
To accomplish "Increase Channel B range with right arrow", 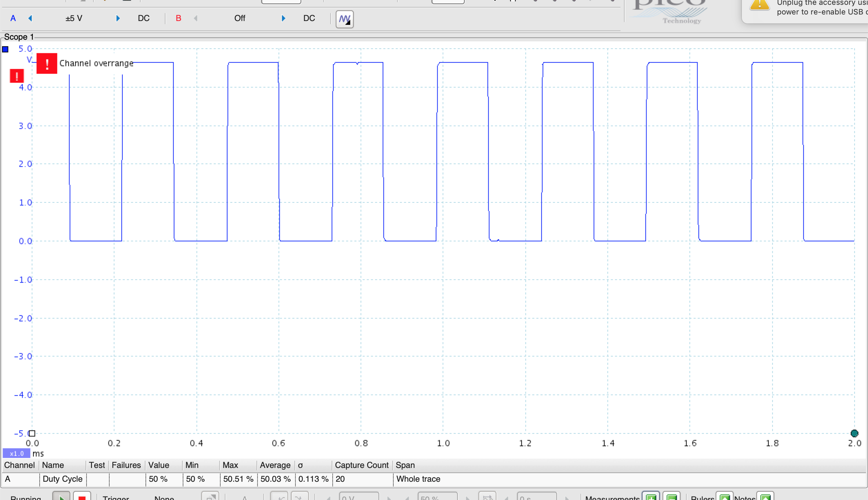I will [x=283, y=18].
